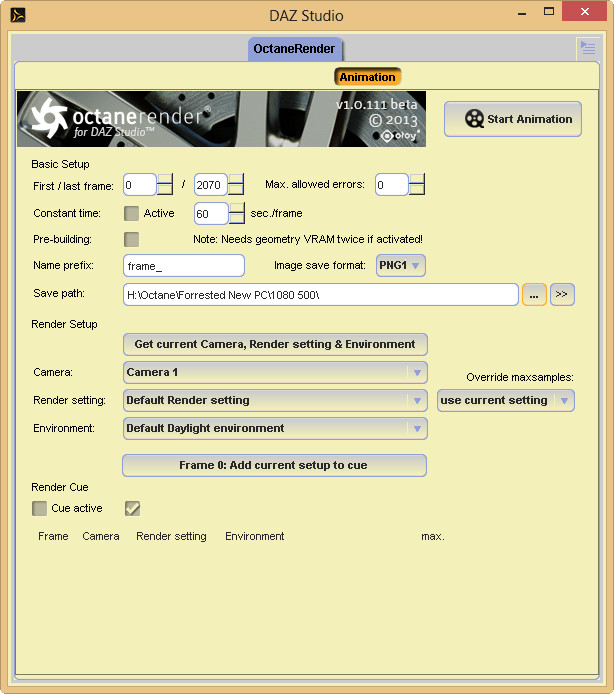Browse for save path with ... button
Image resolution: width=614 pixels, height=694 pixels.
(534, 295)
